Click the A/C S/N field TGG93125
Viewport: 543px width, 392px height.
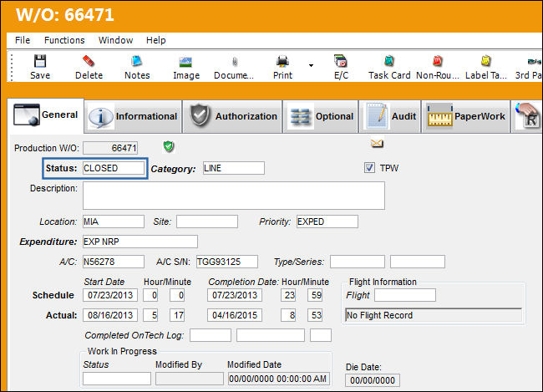pyautogui.click(x=227, y=262)
